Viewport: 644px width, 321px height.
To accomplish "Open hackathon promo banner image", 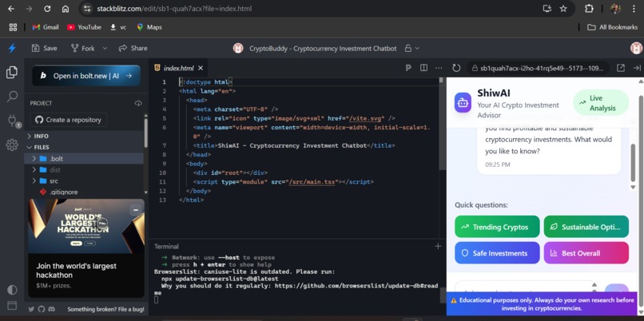I will (x=86, y=226).
